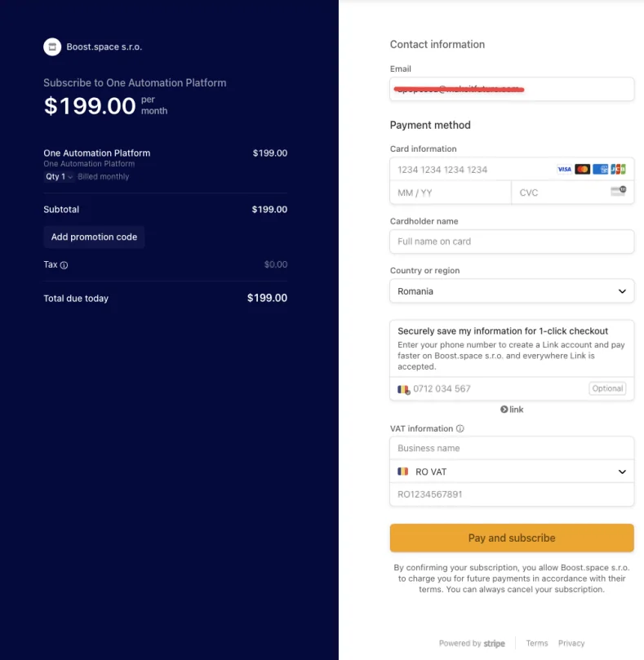This screenshot has height=660, width=644.
Task: Click the Powered by Stripe link
Action: point(472,643)
